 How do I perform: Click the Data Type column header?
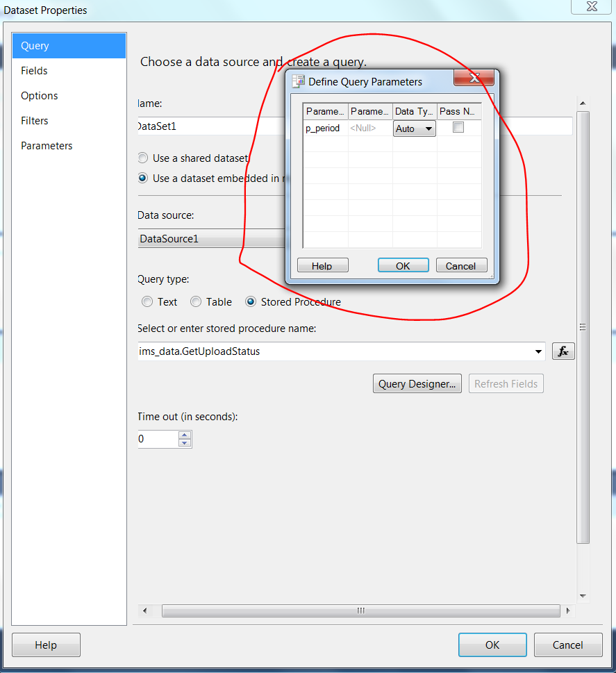pyautogui.click(x=415, y=112)
